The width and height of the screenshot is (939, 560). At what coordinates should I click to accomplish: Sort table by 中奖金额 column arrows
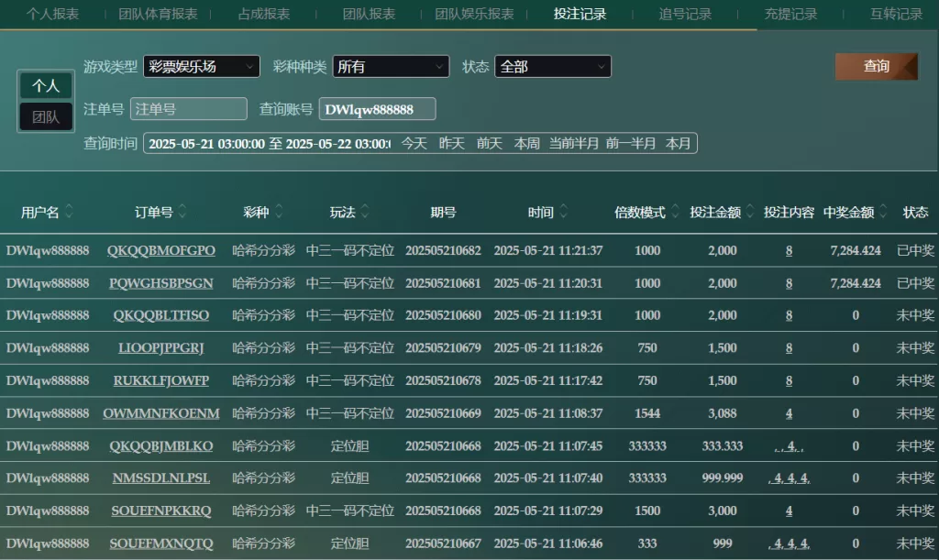coord(883,211)
